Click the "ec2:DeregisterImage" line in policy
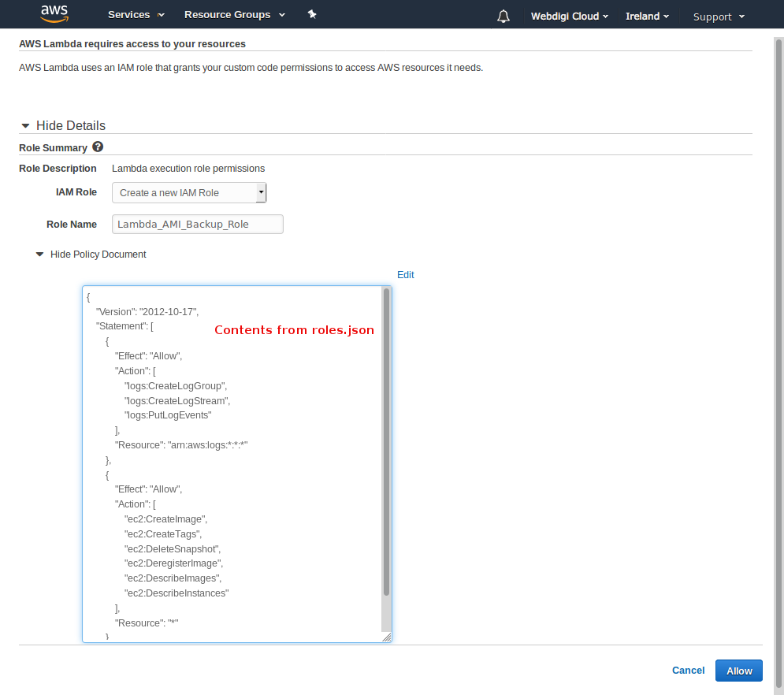This screenshot has height=695, width=784. coord(173,563)
